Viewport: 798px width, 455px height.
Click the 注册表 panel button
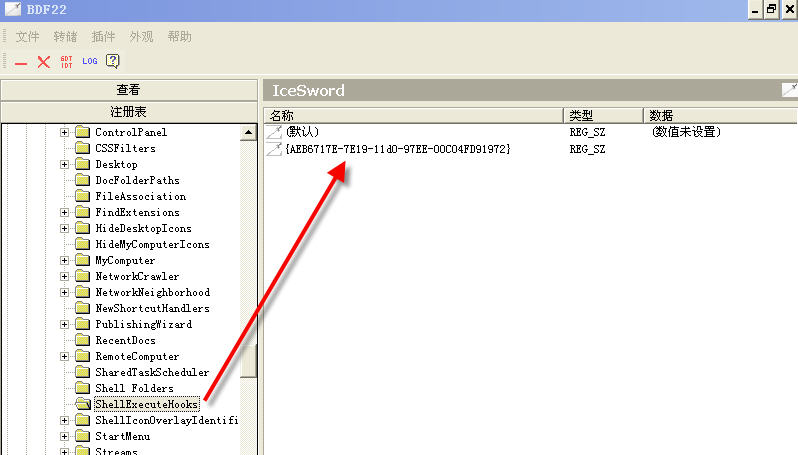[129, 112]
